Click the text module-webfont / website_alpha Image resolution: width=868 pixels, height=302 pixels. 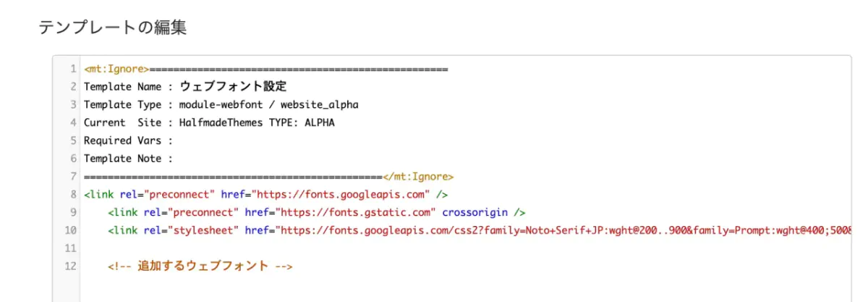point(268,105)
